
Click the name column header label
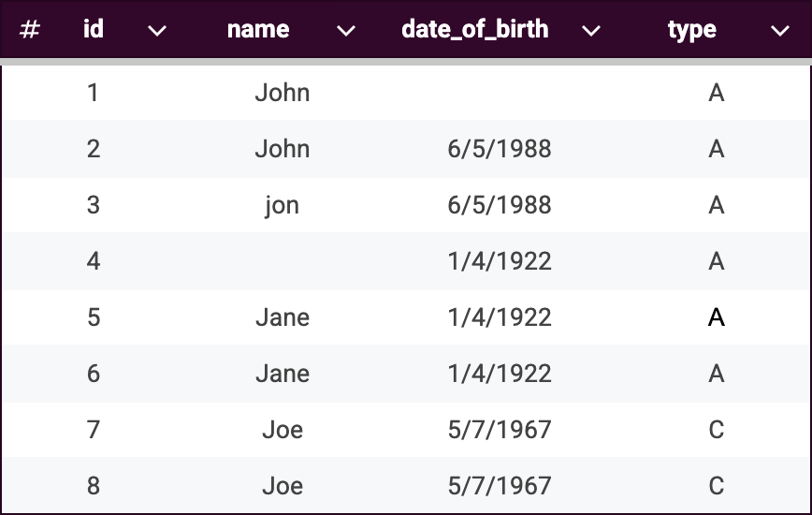(x=258, y=30)
